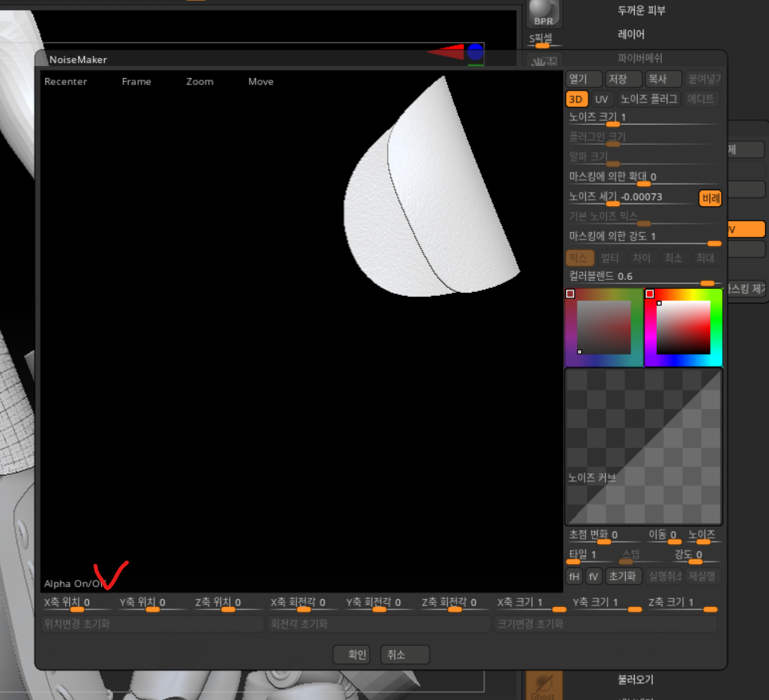Image resolution: width=769 pixels, height=700 pixels.
Task: Adjust the X축 위치 slider
Action: 77,605
